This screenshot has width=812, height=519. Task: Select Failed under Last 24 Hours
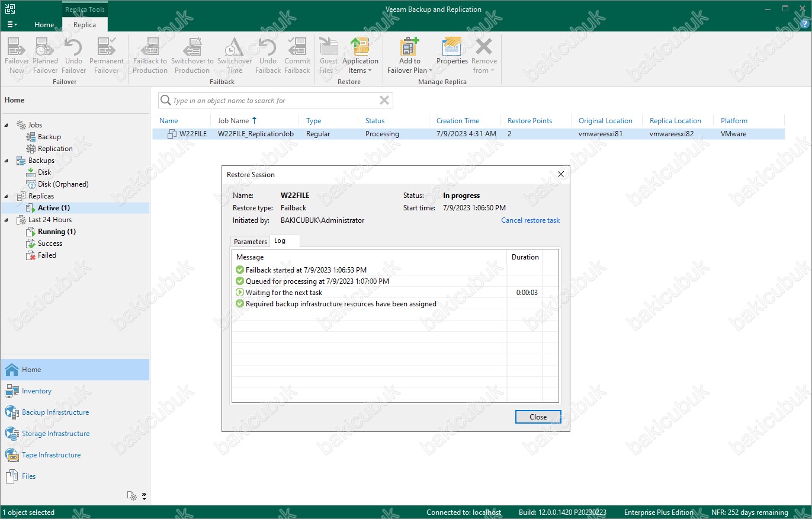point(47,255)
